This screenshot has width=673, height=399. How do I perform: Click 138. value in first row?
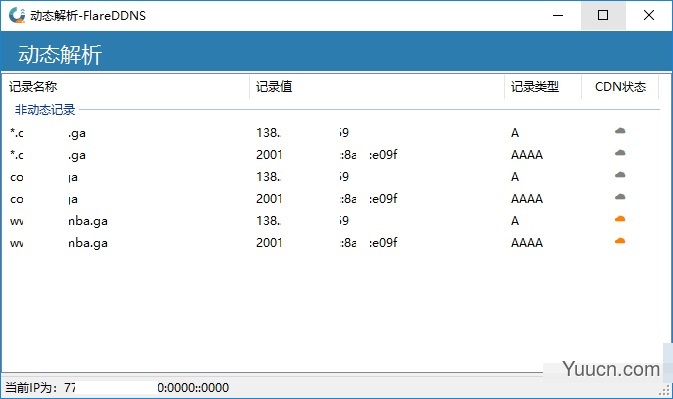303,133
